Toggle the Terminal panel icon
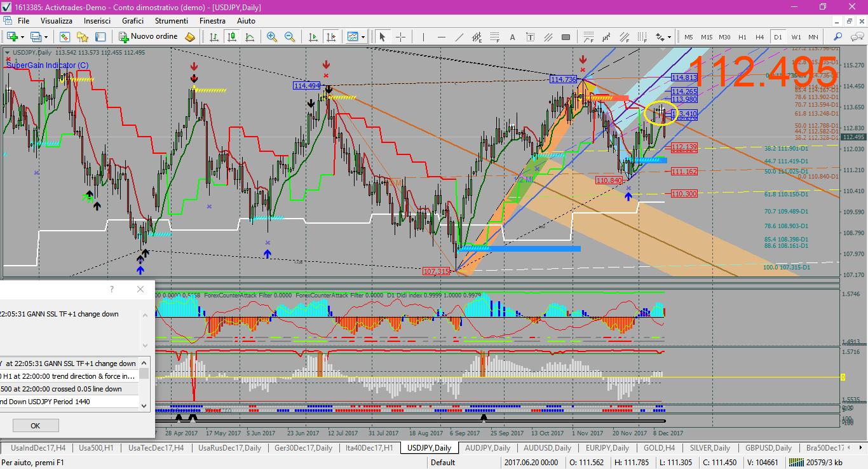 coord(100,37)
